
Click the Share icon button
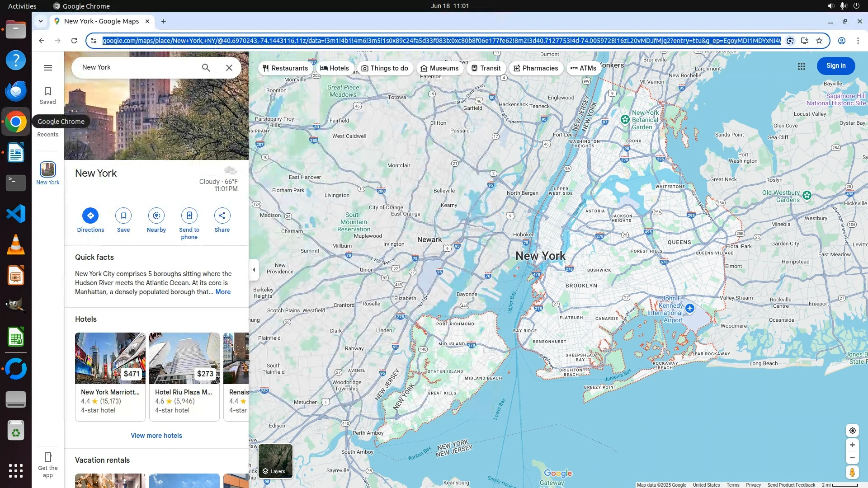click(222, 216)
